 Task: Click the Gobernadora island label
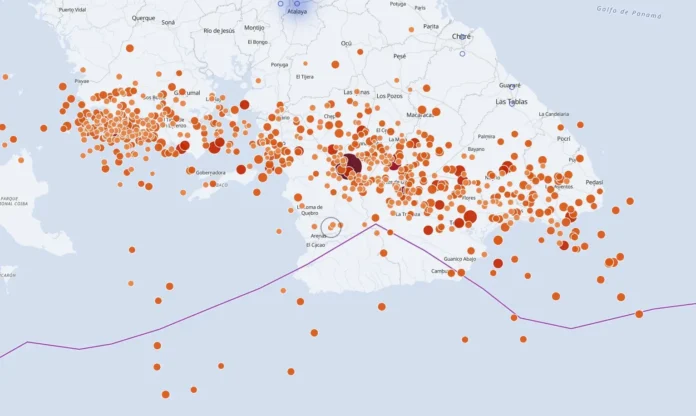click(211, 173)
